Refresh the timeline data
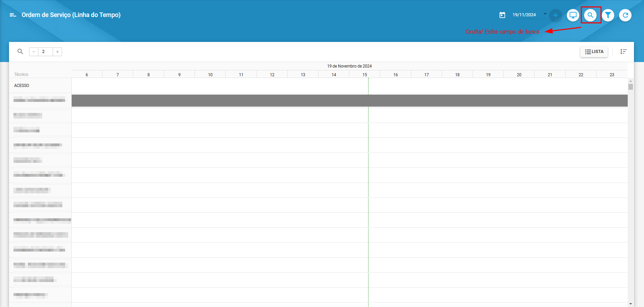The height and width of the screenshot is (307, 644). coord(625,15)
